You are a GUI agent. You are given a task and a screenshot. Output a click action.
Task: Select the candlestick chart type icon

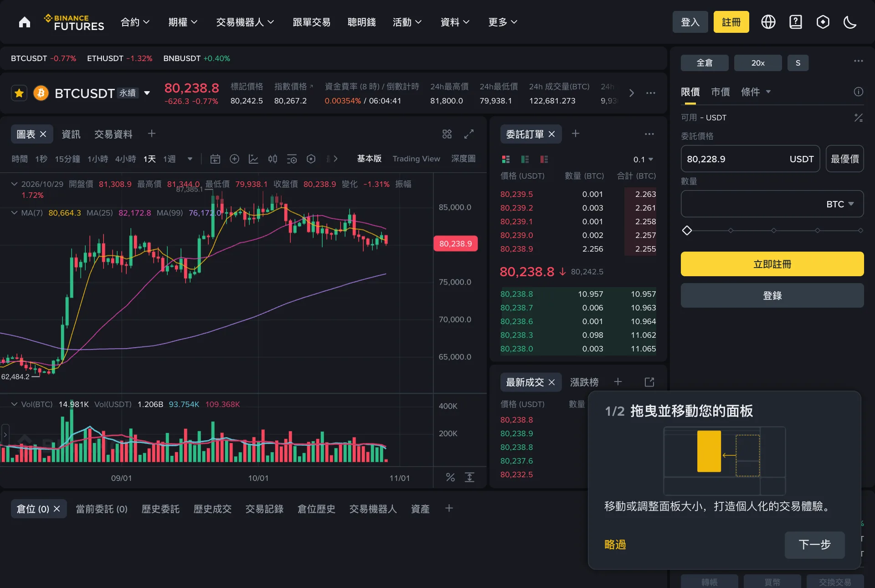(273, 159)
